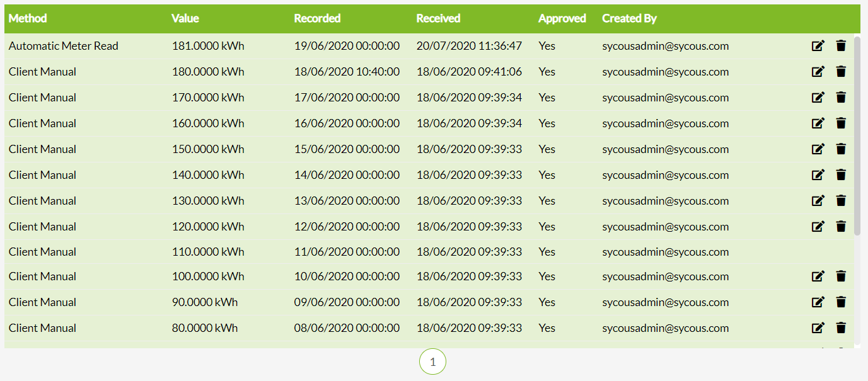Click the Recorded column header
The image size is (868, 381).
(x=317, y=18)
